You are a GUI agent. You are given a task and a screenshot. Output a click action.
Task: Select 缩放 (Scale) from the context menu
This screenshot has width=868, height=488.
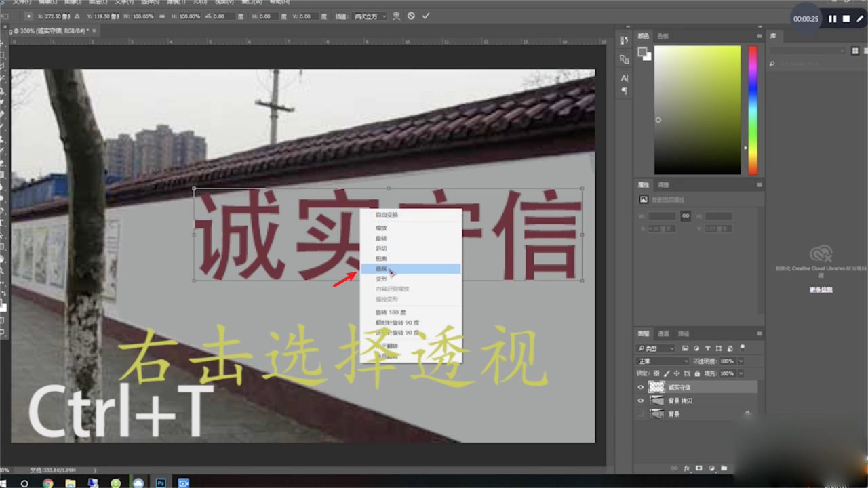click(410, 228)
